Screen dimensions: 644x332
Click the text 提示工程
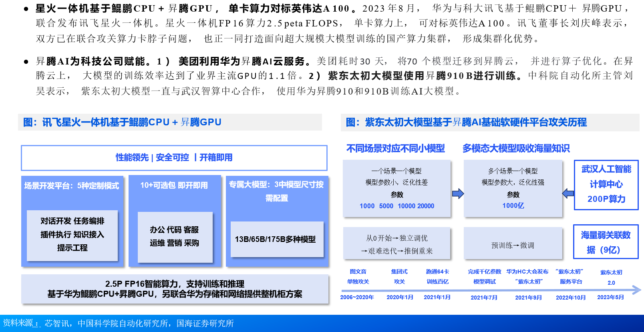(x=72, y=247)
